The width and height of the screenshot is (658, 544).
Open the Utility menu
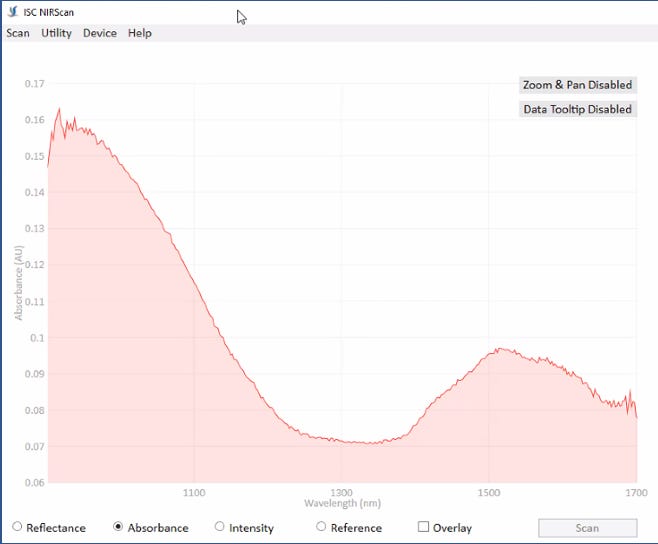56,33
